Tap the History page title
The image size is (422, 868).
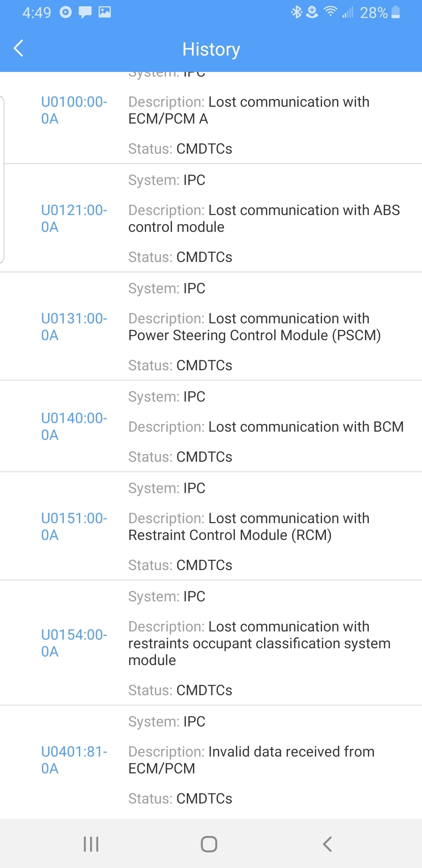(x=211, y=49)
